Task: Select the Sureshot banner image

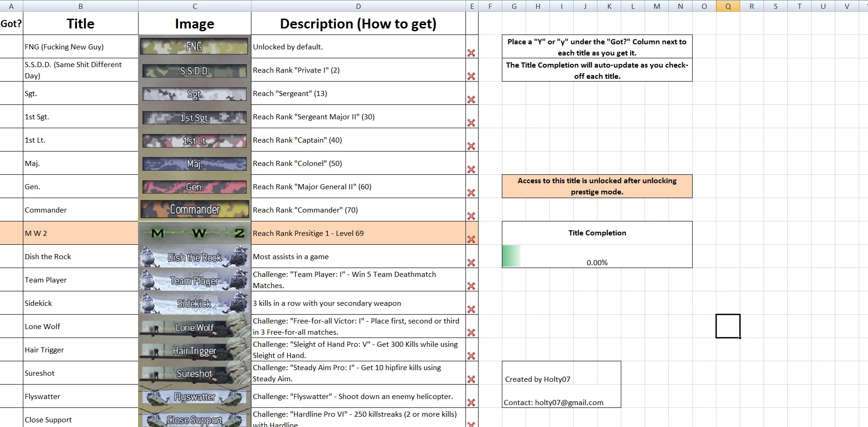Action: [194, 373]
